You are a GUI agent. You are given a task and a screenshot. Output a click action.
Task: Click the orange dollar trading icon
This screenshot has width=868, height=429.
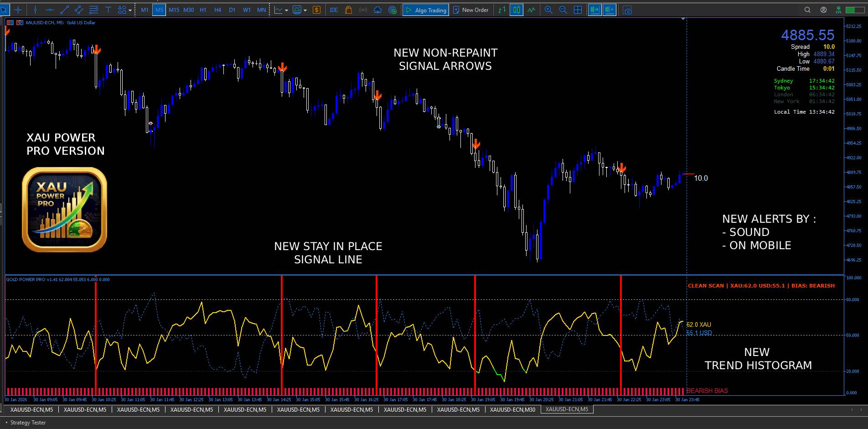coord(316,10)
